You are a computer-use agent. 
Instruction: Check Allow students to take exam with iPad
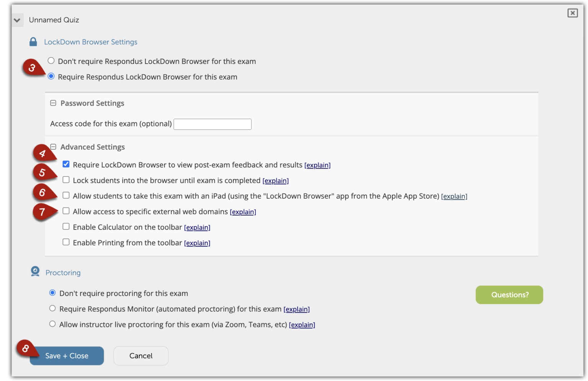click(66, 196)
